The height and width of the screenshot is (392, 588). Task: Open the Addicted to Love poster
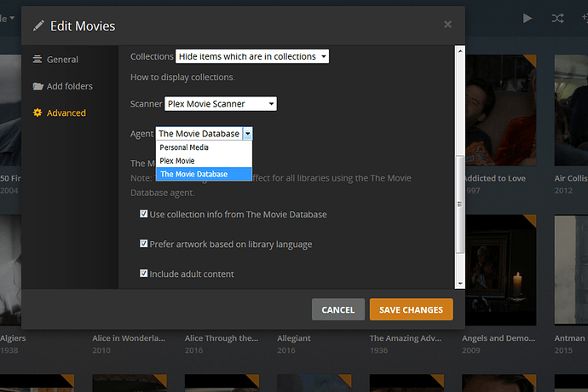pos(500,110)
